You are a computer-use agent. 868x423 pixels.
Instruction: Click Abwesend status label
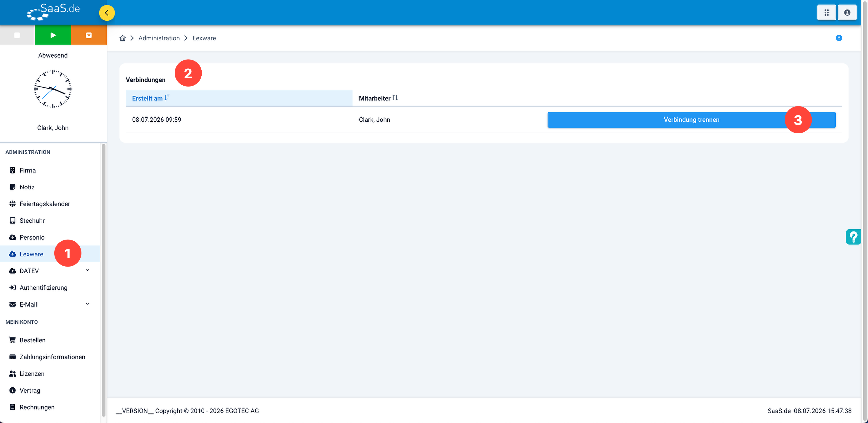[x=53, y=55]
